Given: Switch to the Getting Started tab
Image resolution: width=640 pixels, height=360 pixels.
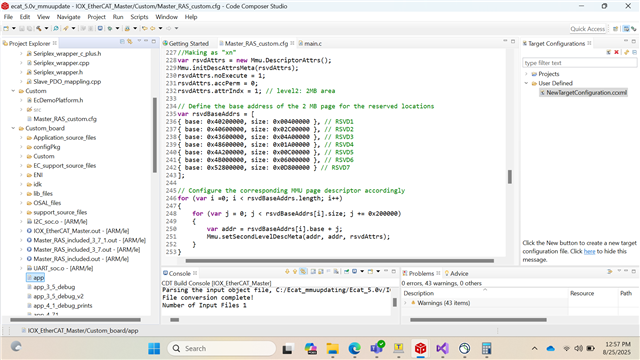Looking at the screenshot, I should 186,43.
